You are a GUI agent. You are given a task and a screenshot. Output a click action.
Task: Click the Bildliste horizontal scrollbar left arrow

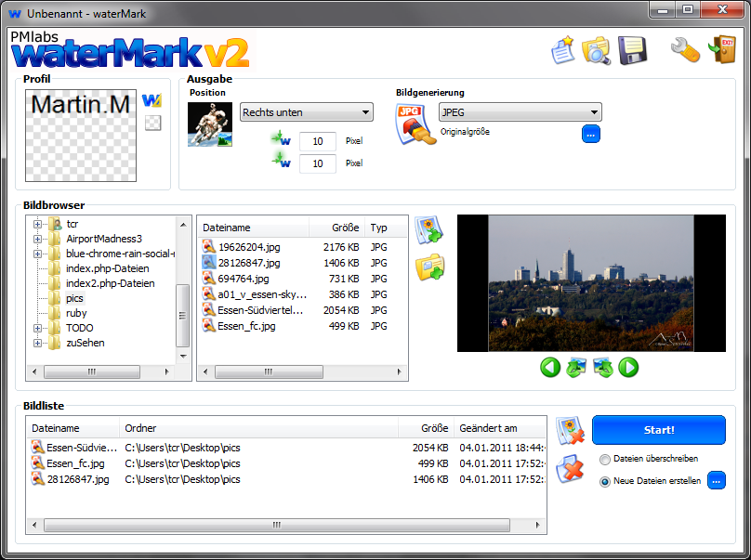tap(34, 525)
